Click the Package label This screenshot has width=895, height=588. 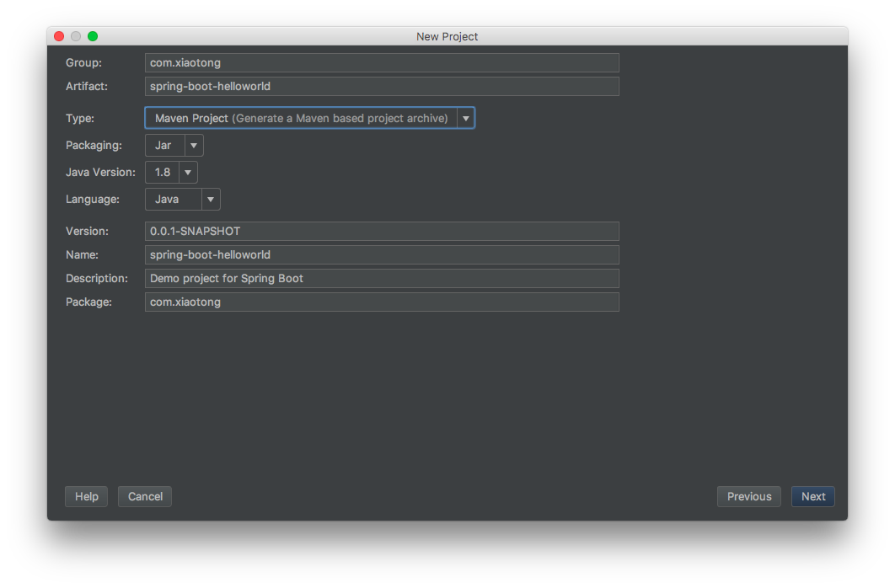[x=89, y=302]
